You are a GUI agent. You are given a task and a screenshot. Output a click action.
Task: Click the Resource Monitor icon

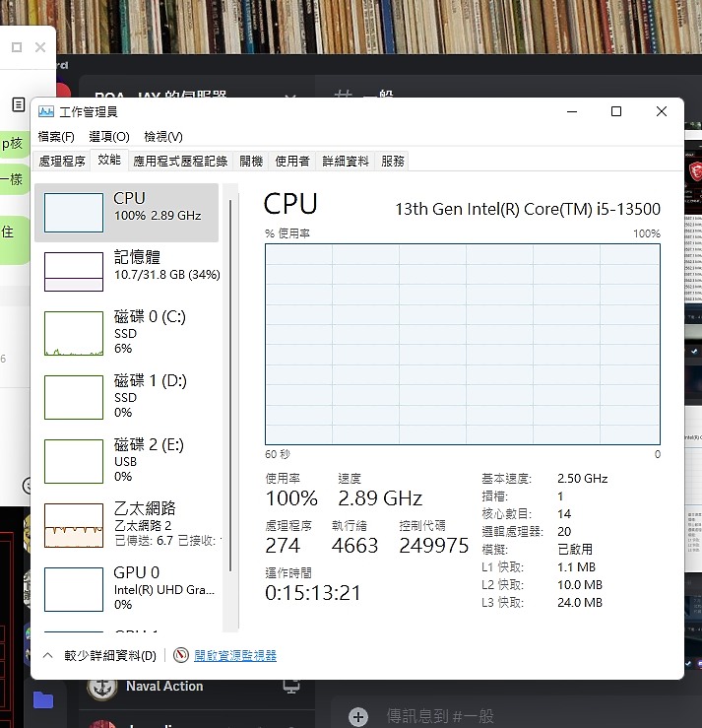pos(181,655)
